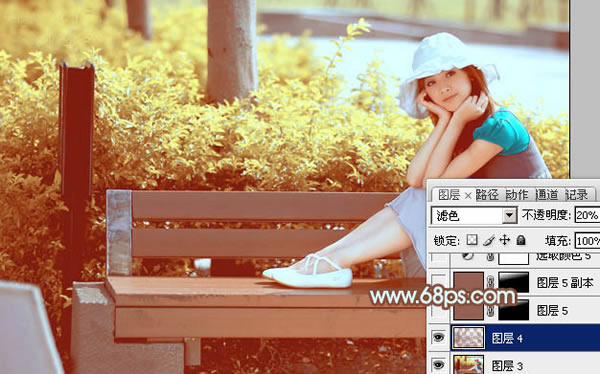Switch to the 通道 tab
Image resolution: width=600 pixels, height=374 pixels.
tap(546, 195)
